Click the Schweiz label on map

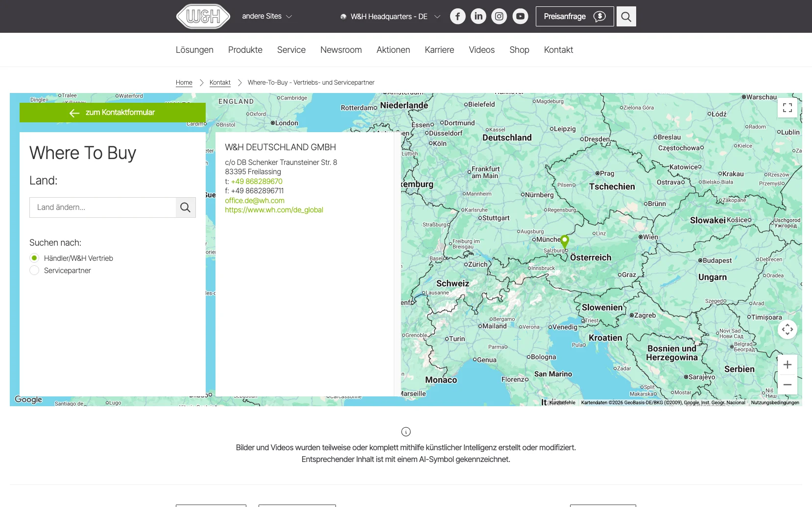453,283
